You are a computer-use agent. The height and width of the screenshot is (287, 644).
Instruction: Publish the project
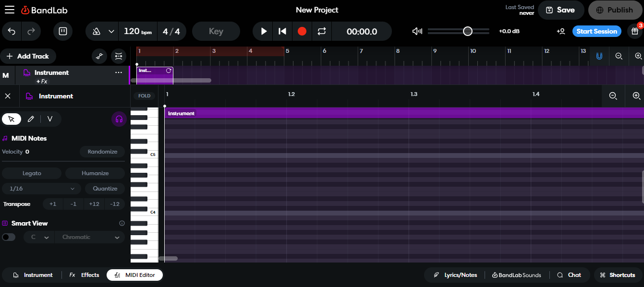coord(615,10)
